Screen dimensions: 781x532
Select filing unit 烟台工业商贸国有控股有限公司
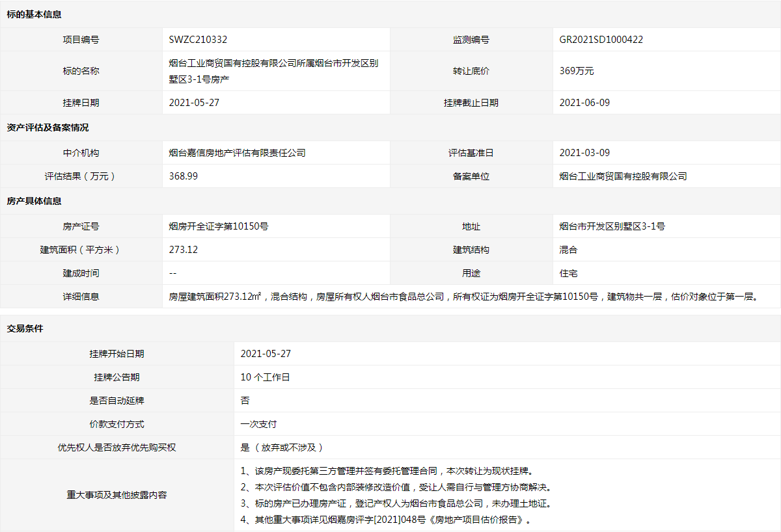point(623,176)
